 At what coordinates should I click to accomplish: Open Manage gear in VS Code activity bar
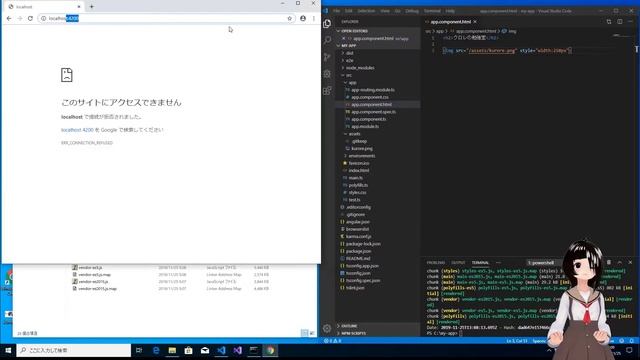click(327, 328)
